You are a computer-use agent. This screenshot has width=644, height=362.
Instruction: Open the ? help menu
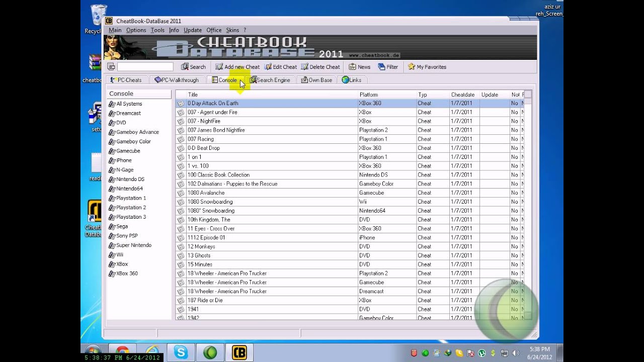click(x=245, y=30)
